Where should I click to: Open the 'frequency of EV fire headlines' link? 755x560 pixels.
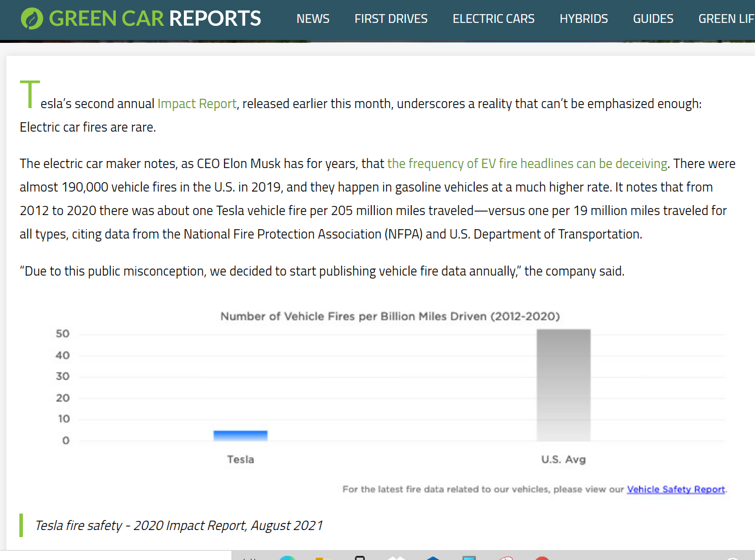528,163
